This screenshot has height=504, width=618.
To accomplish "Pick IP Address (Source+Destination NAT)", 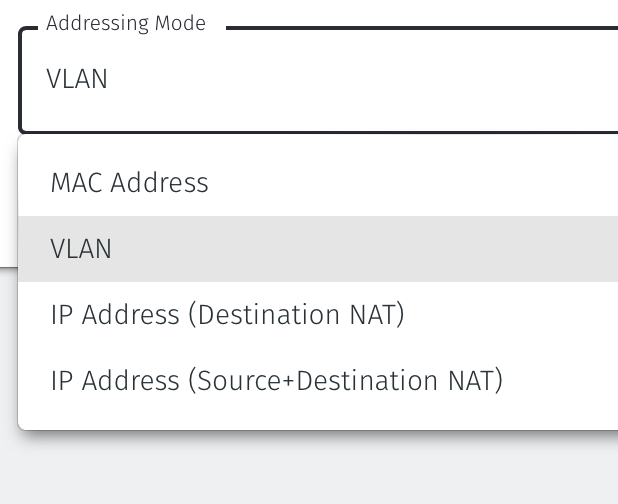I will (x=276, y=381).
